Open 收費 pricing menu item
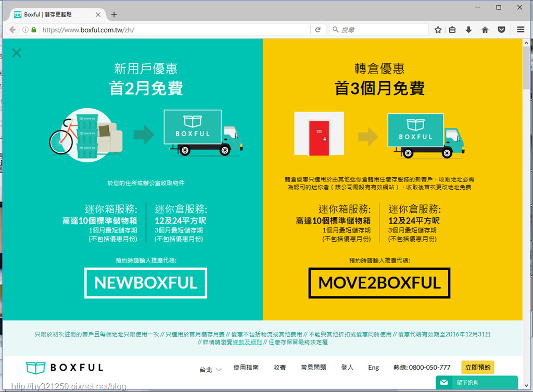This screenshot has width=533, height=392. point(280,368)
